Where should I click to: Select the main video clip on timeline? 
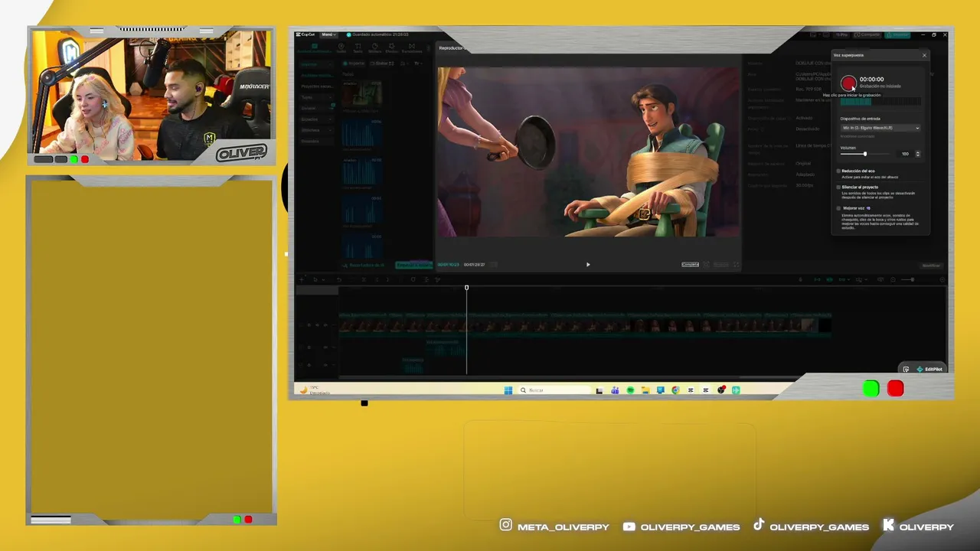tap(585, 326)
